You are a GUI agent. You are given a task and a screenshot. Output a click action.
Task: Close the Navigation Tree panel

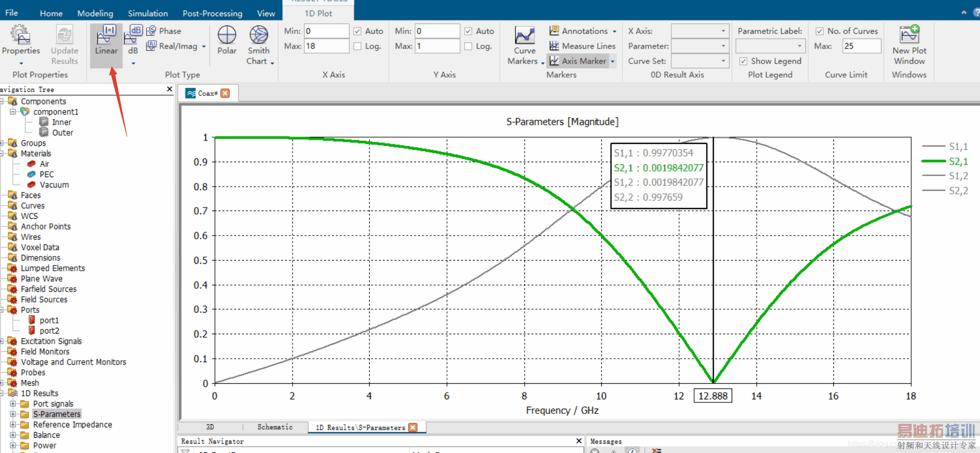coord(170,89)
